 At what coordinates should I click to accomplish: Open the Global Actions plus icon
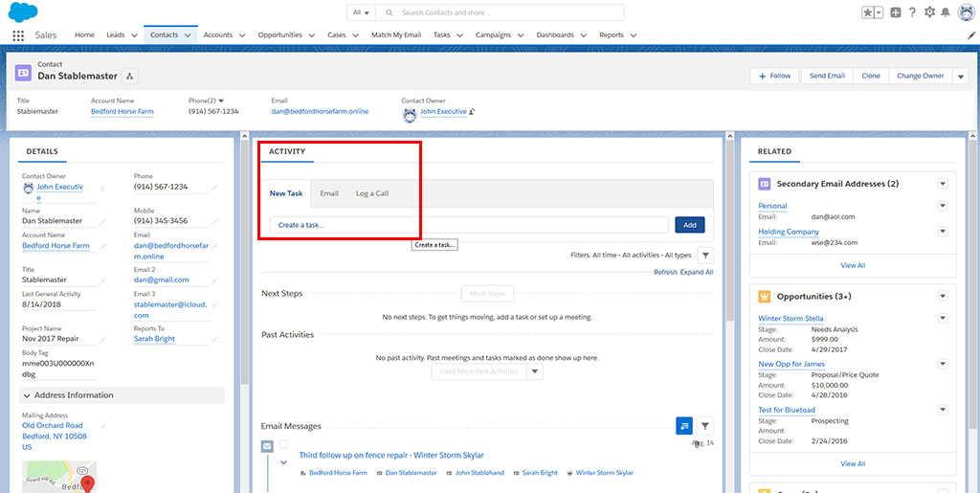click(895, 12)
